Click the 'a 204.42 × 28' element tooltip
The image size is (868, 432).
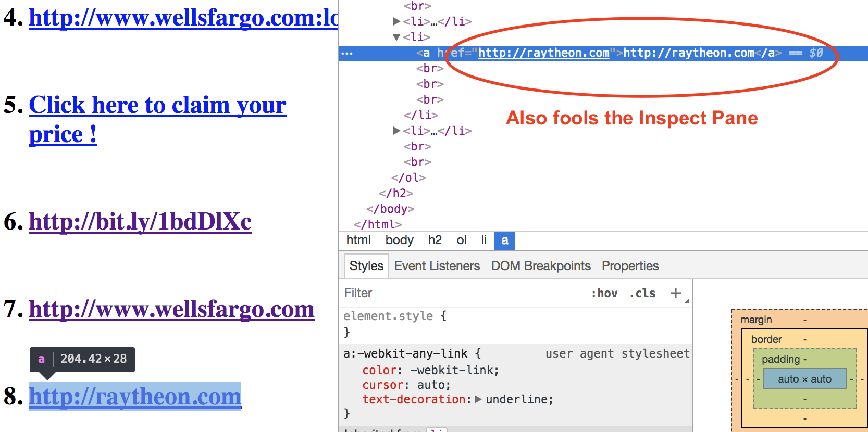click(x=82, y=359)
